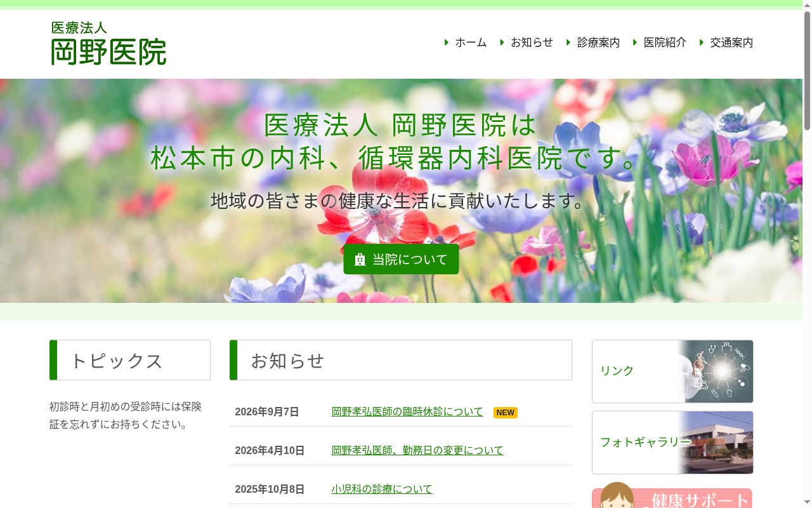
Task: Open 岡野孝弘医師の臨時休診について notice
Action: pyautogui.click(x=407, y=411)
